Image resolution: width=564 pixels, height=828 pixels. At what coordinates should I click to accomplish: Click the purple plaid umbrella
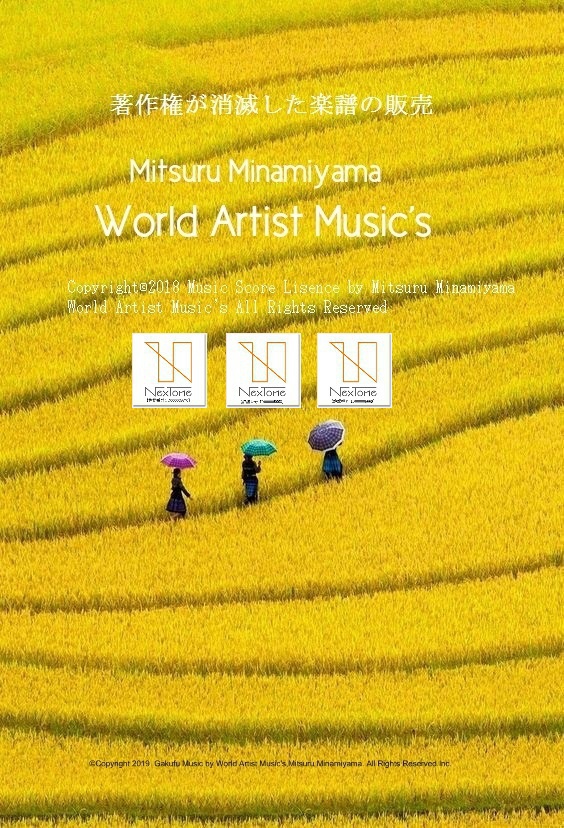point(326,436)
